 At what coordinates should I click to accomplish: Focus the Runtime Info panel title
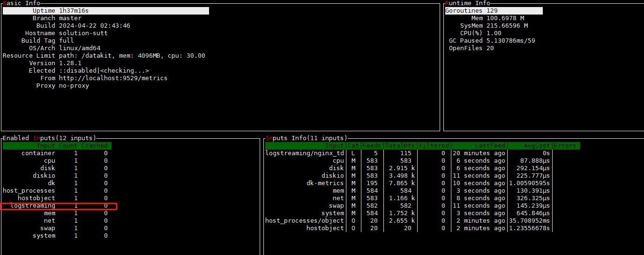coord(468,3)
